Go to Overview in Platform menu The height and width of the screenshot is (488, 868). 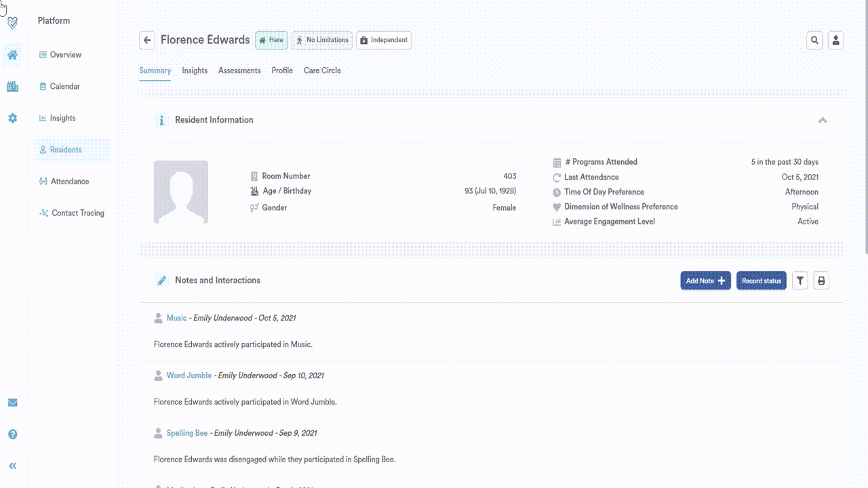coord(60,55)
